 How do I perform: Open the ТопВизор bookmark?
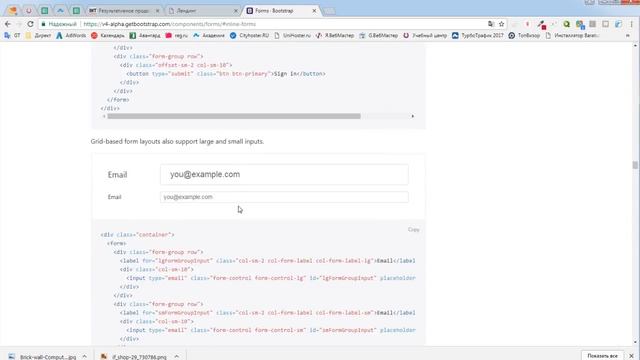[524, 36]
